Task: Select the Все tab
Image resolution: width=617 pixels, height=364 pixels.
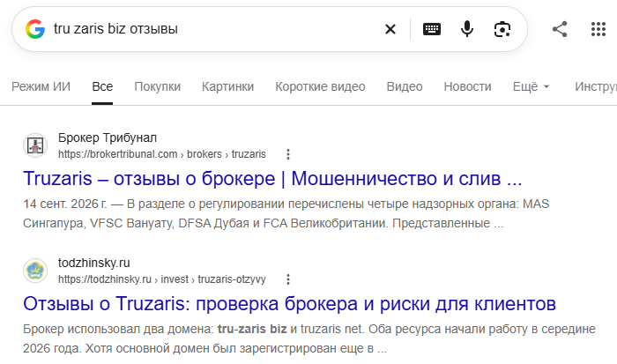Action: tap(102, 86)
